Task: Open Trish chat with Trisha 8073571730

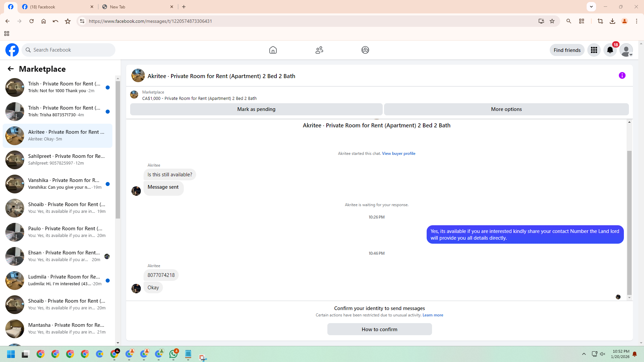Action: click(58, 112)
